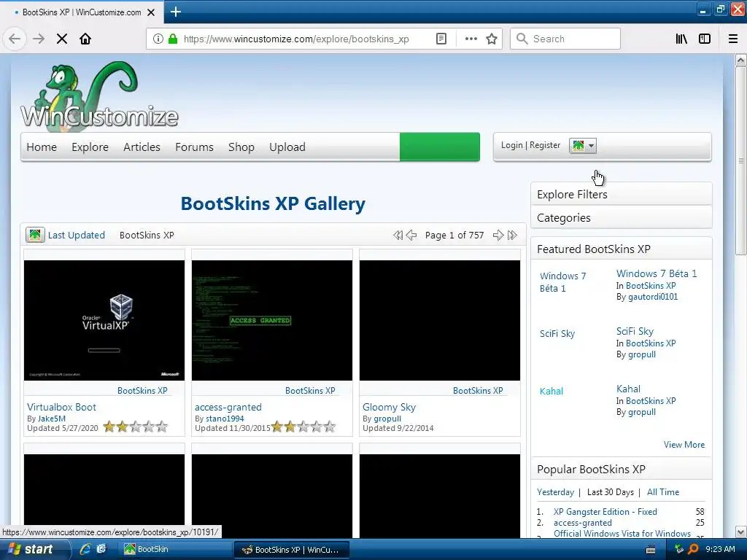Show All Time popular BootSkins

click(x=663, y=492)
